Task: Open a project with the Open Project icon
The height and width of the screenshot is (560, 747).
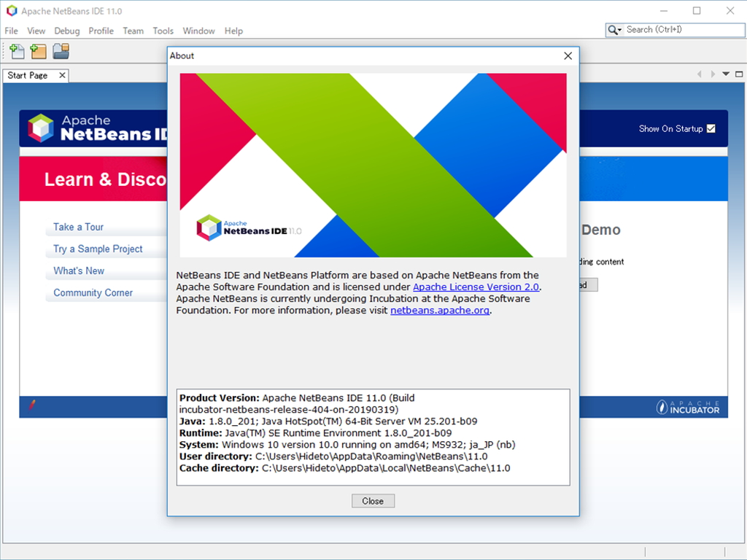Action: coord(61,51)
